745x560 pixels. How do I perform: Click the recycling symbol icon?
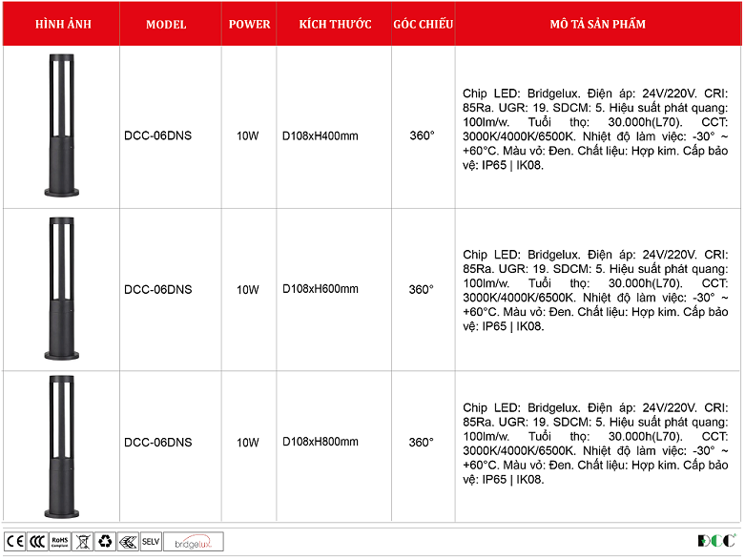(105, 541)
